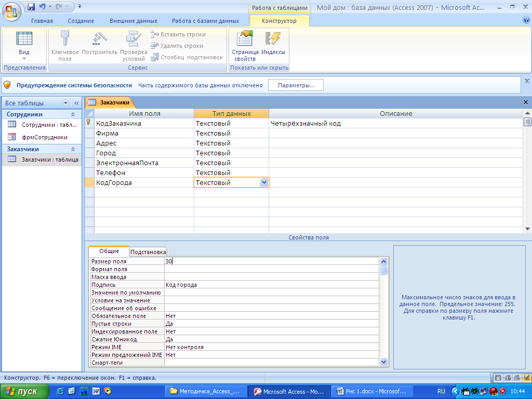The width and height of the screenshot is (532, 399).
Task: Add a Столбец подстановок lookup column
Action: pyautogui.click(x=187, y=57)
